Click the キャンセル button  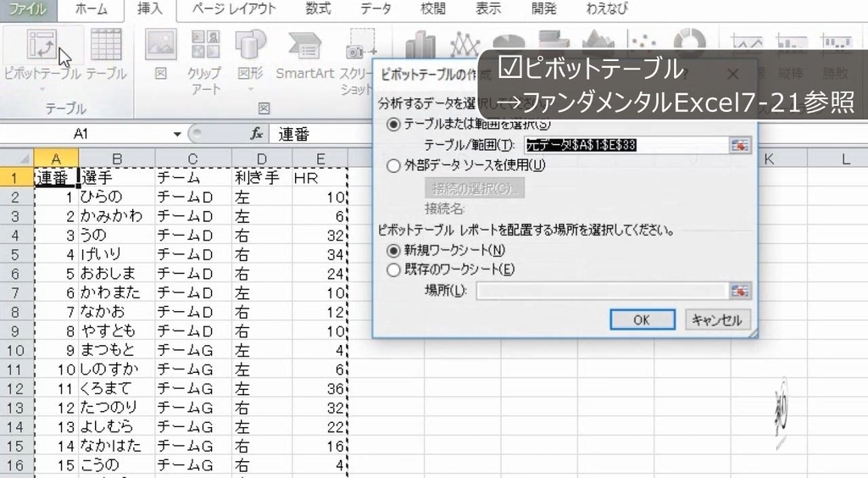click(x=717, y=320)
